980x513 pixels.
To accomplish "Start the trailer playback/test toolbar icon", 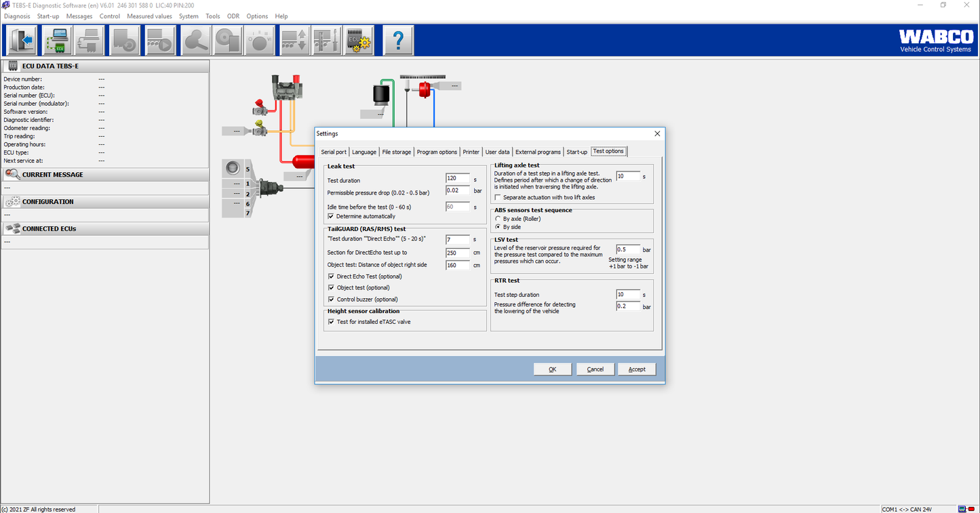I will point(160,40).
